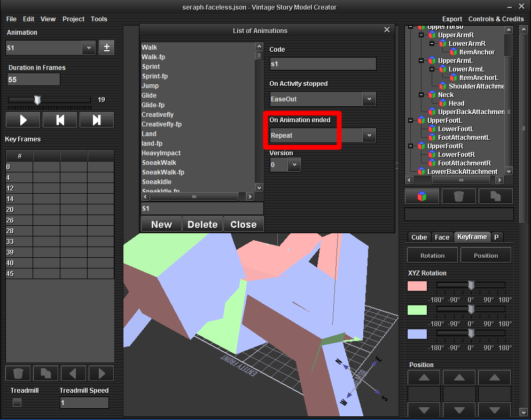Add a new cube element

422,196
